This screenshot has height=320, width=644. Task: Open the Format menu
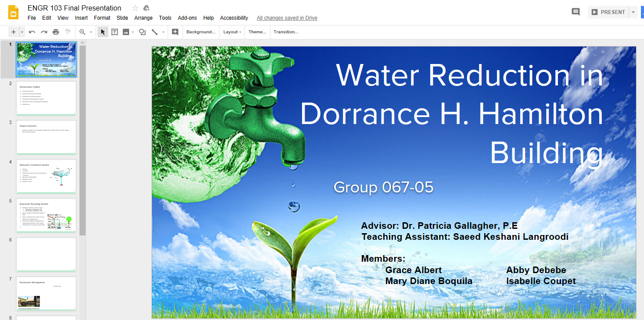(x=102, y=18)
